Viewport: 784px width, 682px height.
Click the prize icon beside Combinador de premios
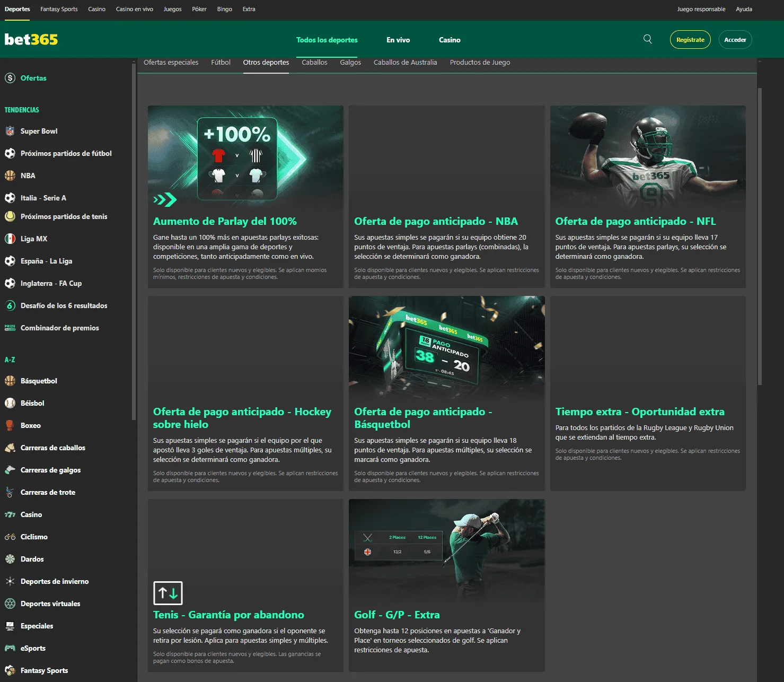pyautogui.click(x=10, y=328)
